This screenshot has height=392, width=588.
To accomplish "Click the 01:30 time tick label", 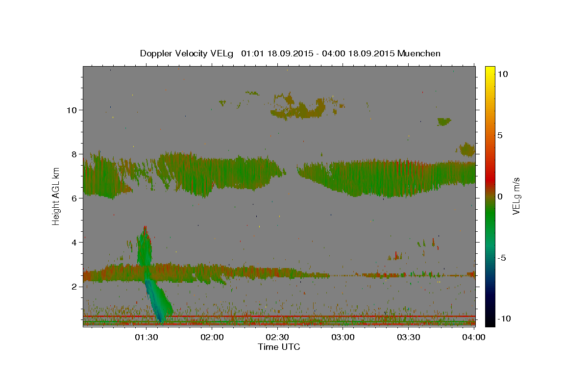I will (147, 337).
